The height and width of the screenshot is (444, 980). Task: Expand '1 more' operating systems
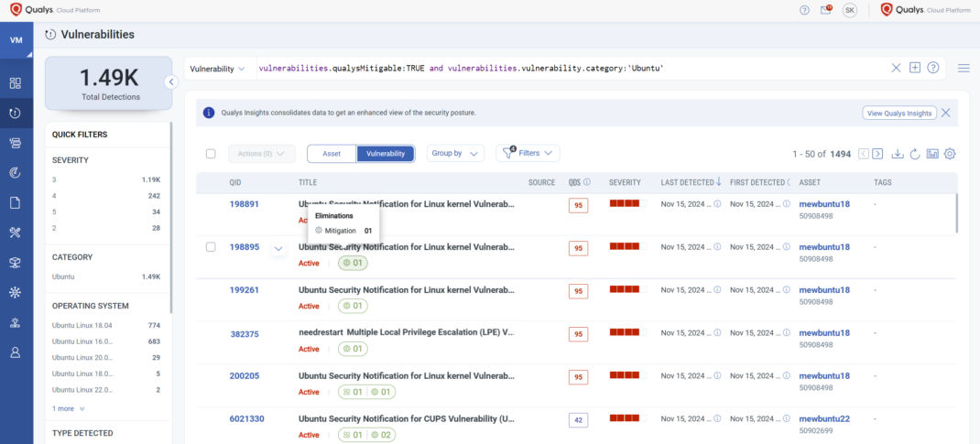[69, 408]
